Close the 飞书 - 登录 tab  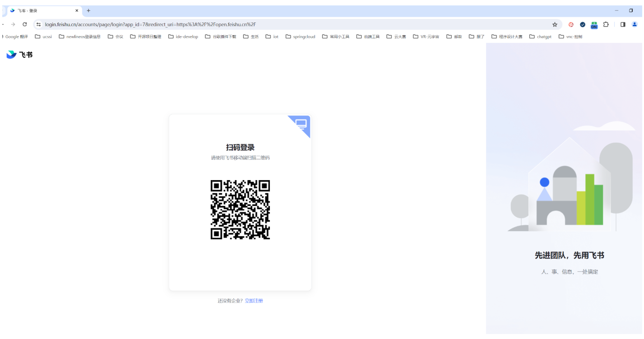77,10
